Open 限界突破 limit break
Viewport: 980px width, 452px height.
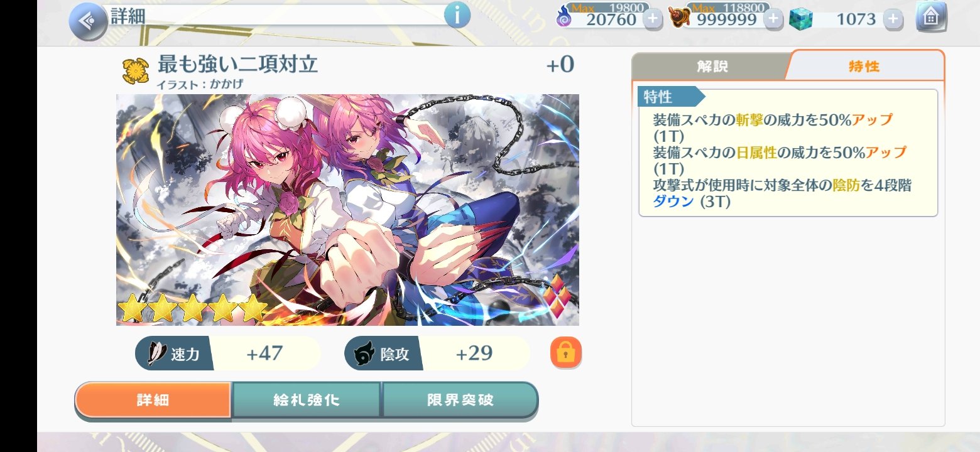click(460, 400)
